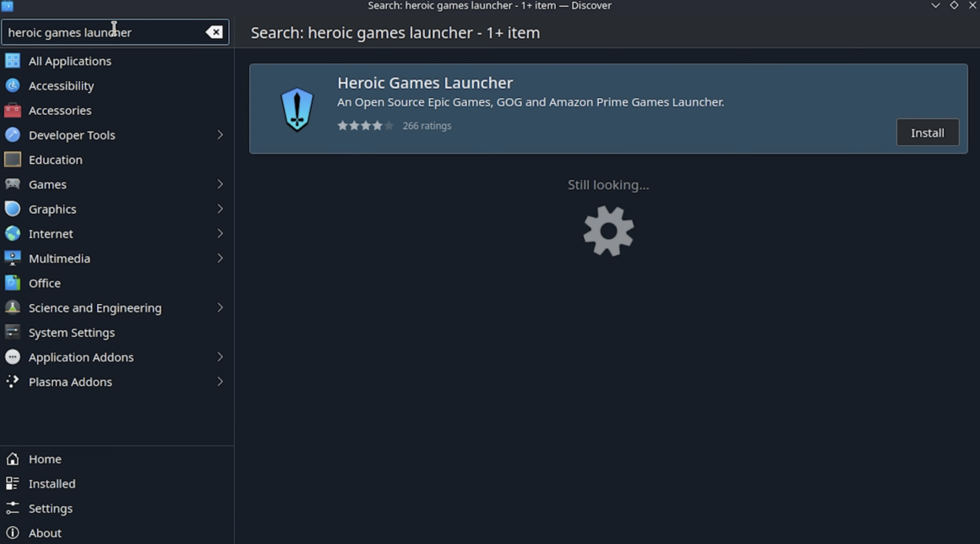Click the Discover app icon in title bar
980x544 pixels.
tap(8, 6)
